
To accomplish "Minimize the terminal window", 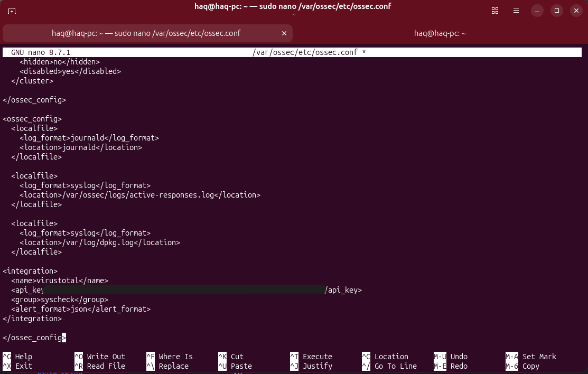I will (x=537, y=11).
